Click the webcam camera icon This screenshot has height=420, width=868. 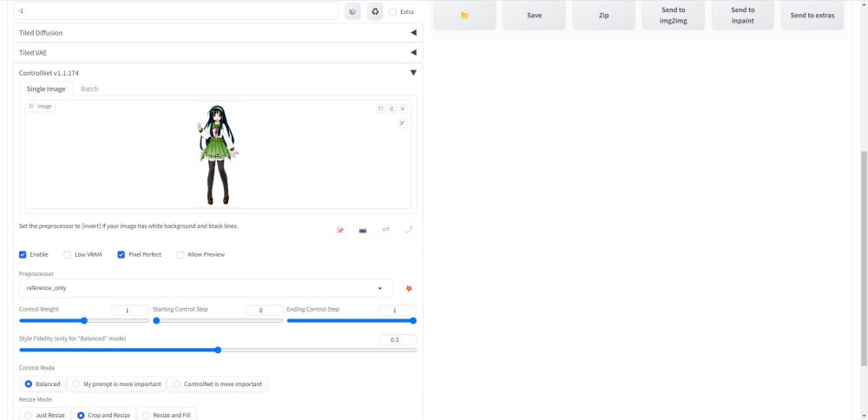tap(363, 230)
